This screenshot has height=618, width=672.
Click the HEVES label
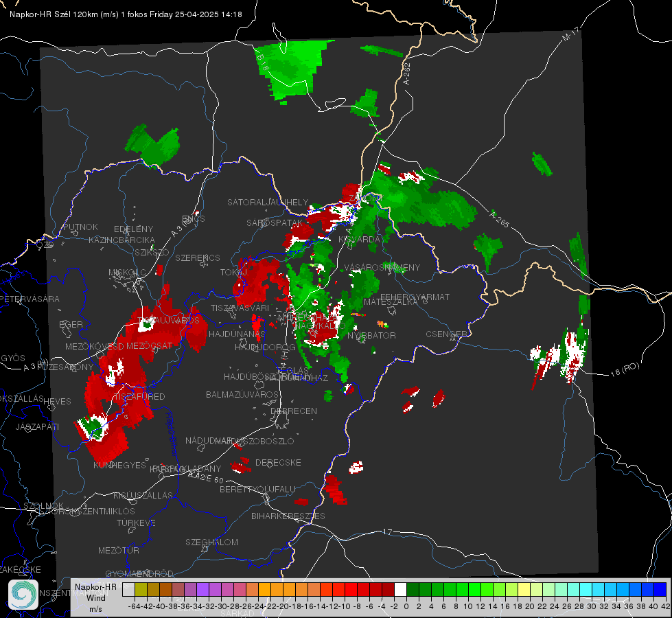tap(57, 402)
